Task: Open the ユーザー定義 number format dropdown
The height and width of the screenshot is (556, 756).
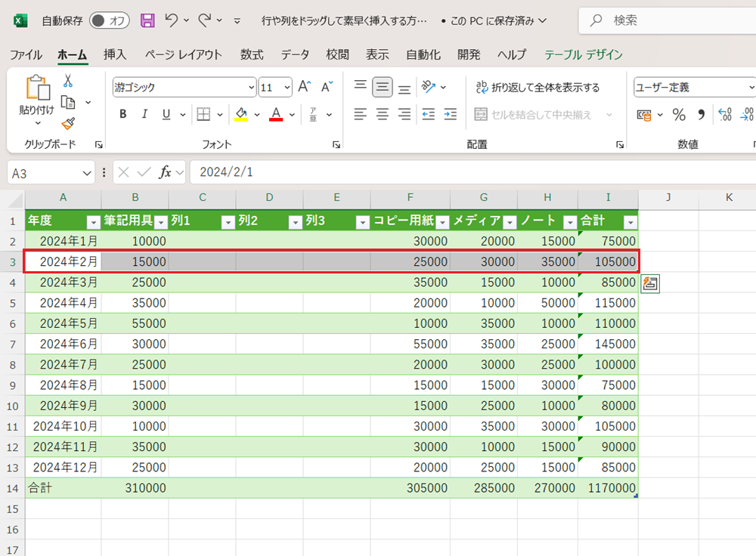Action: 750,87
